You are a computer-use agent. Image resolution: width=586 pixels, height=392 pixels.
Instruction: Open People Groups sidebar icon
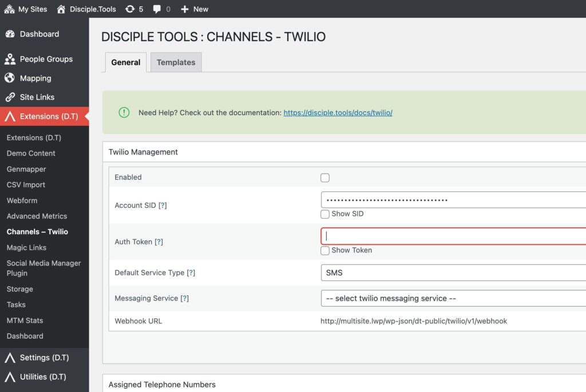click(10, 60)
